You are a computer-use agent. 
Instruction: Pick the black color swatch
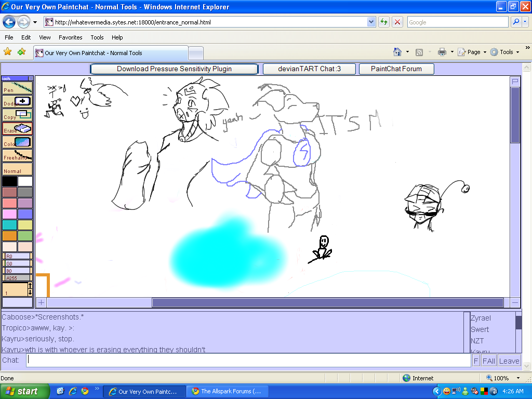[8, 181]
